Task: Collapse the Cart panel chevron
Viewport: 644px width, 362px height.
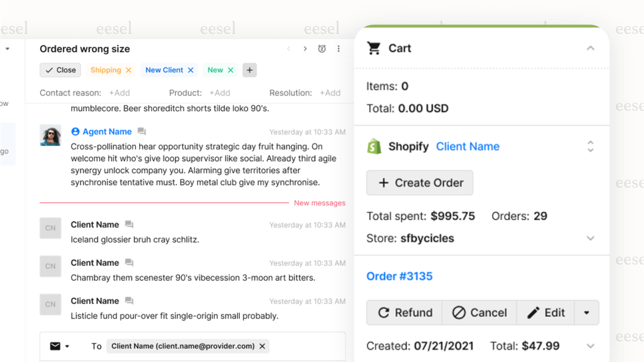Action: click(x=591, y=48)
